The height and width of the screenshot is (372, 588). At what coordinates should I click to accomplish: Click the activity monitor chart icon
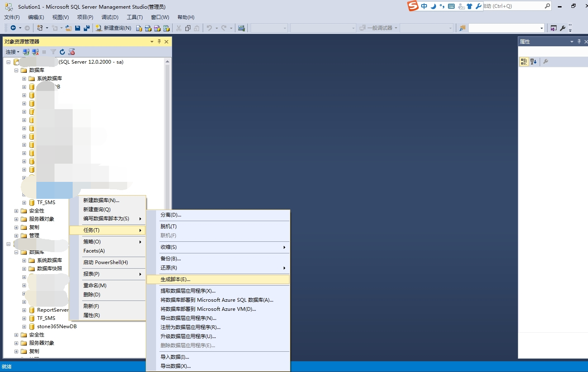pos(242,28)
